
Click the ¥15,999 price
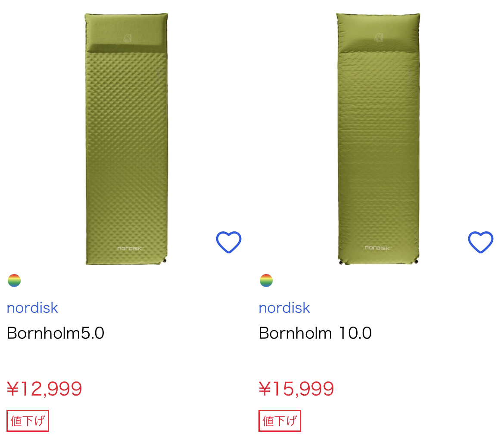(296, 389)
